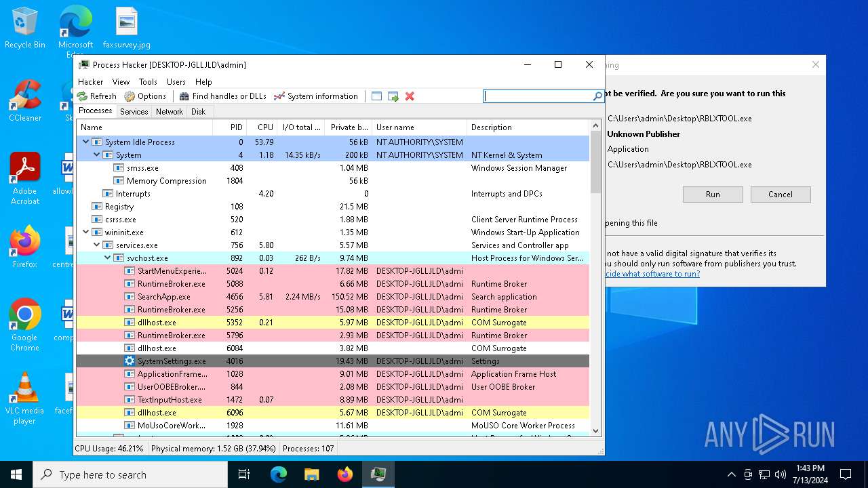Open Firefox from the taskbar
Image resolution: width=868 pixels, height=488 pixels.
(344, 474)
